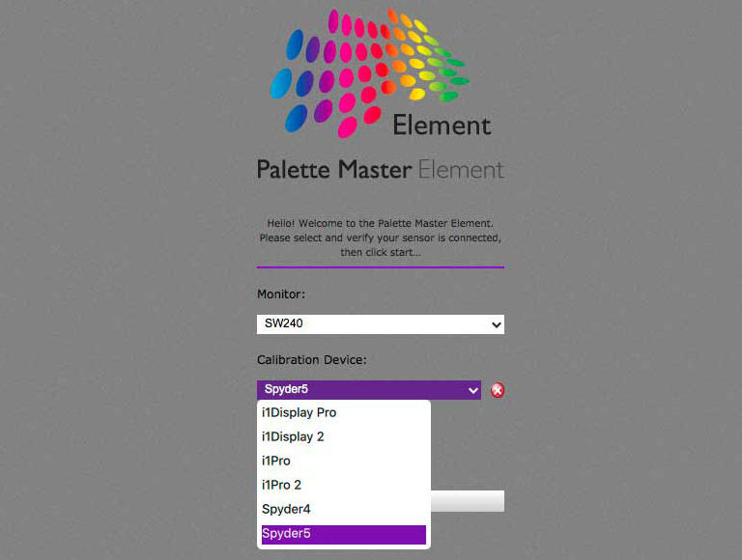The height and width of the screenshot is (560, 742).
Task: Click the Palette Master Element title text
Action: (x=381, y=169)
